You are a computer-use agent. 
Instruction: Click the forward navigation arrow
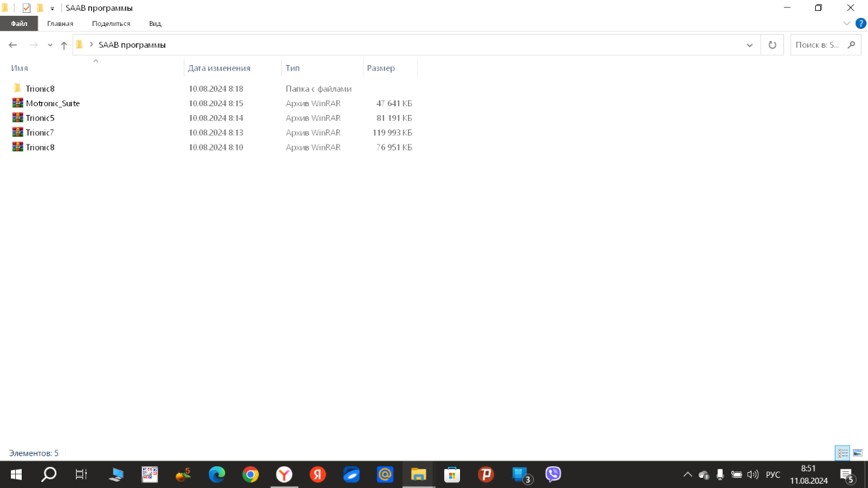coord(33,45)
